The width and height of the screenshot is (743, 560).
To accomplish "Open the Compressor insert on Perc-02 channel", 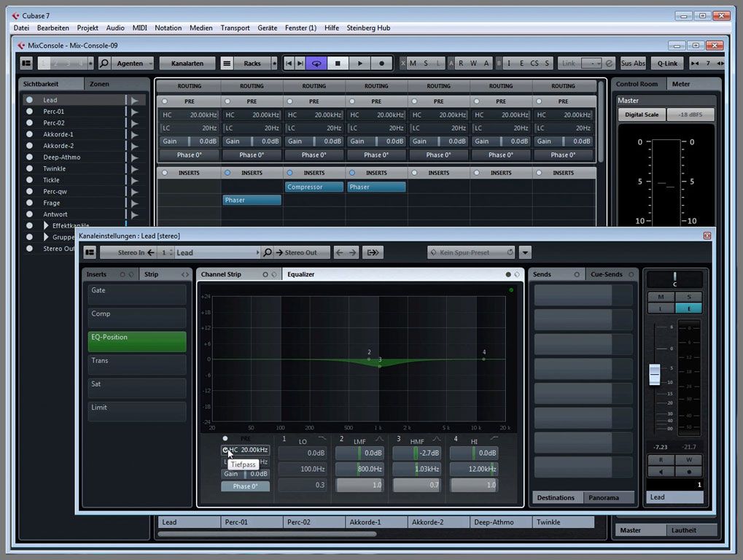I will (x=314, y=187).
